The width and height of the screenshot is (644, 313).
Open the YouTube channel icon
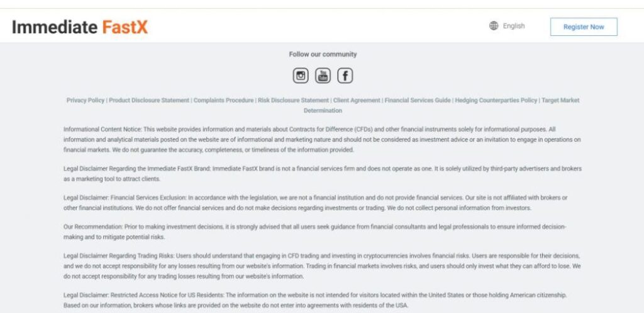pyautogui.click(x=323, y=76)
